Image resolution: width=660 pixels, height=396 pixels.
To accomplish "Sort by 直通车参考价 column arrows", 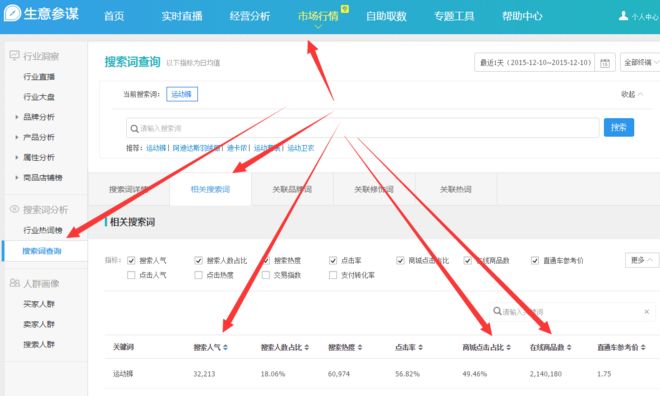I will 643,347.
